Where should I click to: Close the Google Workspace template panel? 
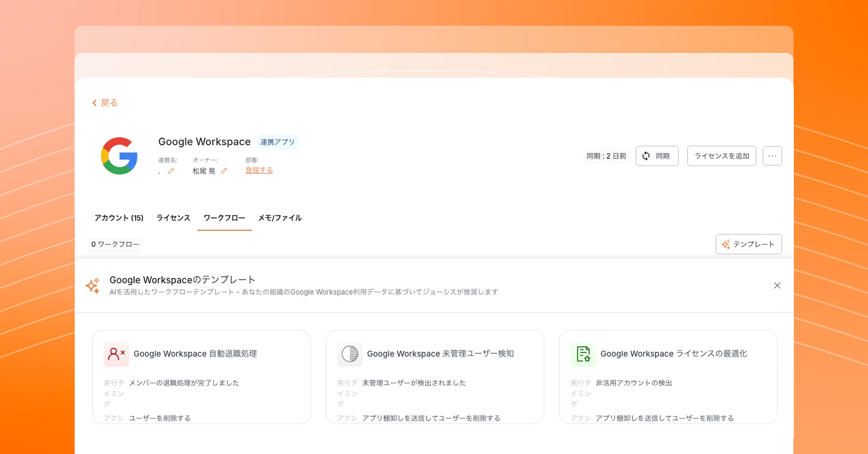tap(777, 285)
